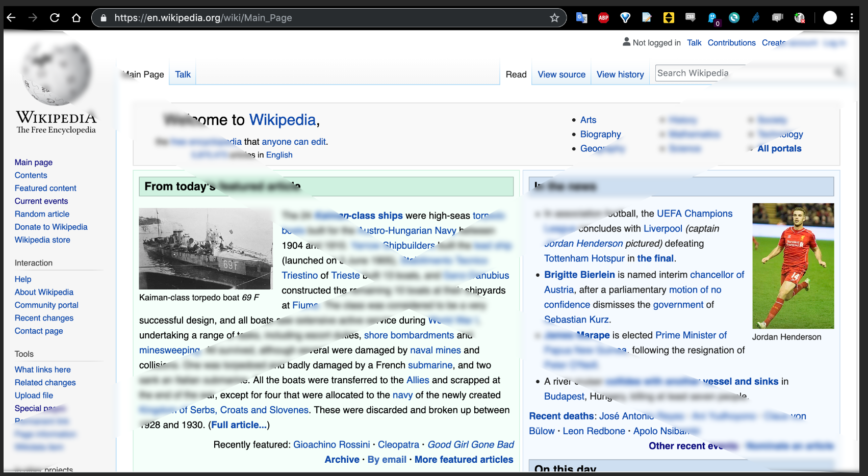Click the Kaiman-class torpedo boat photo
The height and width of the screenshot is (476, 868).
click(206, 249)
